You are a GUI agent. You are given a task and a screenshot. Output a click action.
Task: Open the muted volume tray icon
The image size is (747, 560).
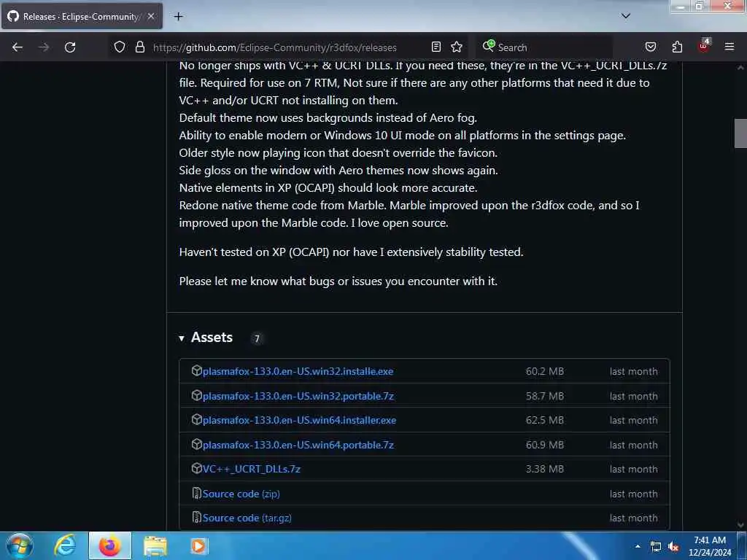673,547
